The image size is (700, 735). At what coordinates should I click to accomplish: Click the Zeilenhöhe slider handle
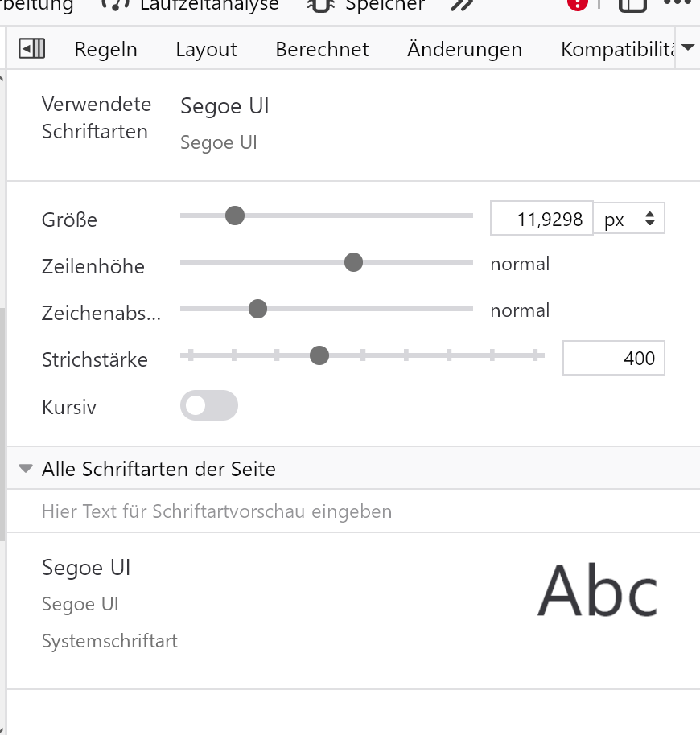[x=353, y=262]
